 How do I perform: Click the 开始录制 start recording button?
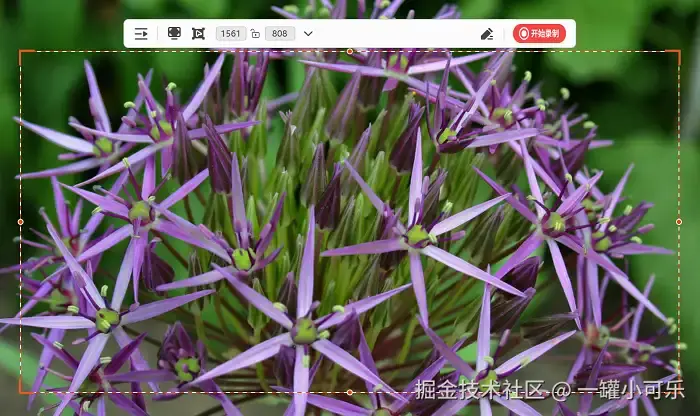coord(539,33)
